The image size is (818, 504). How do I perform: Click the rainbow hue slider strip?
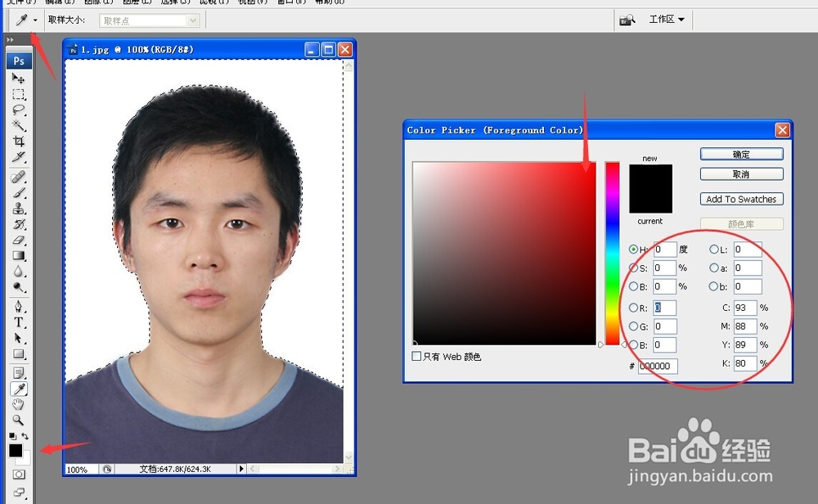(x=612, y=253)
